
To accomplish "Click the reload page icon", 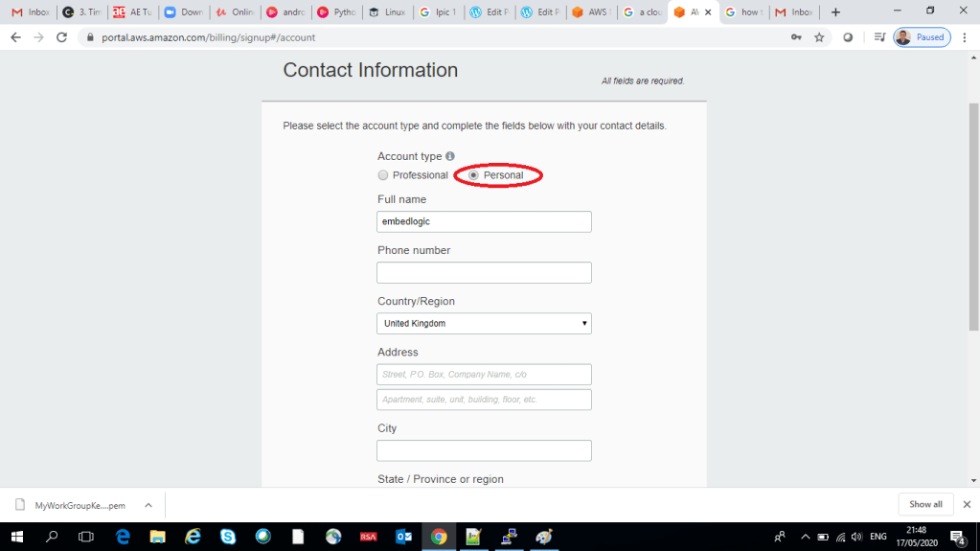I will 62,37.
